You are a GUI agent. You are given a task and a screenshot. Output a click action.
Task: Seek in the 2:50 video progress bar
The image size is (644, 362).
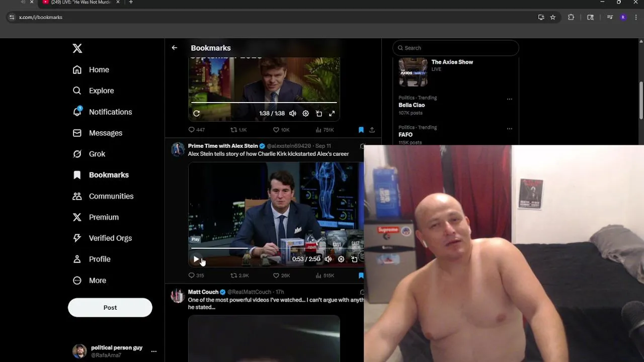[277, 248]
